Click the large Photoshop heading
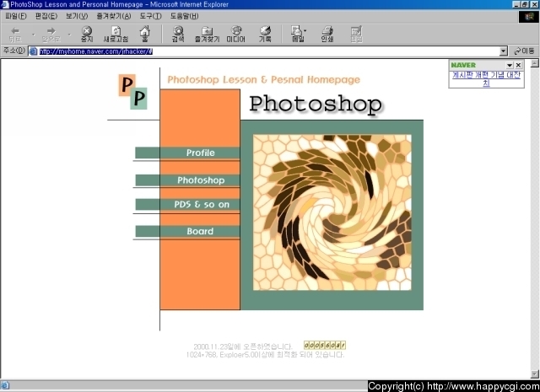This screenshot has width=540, height=392. (x=316, y=104)
